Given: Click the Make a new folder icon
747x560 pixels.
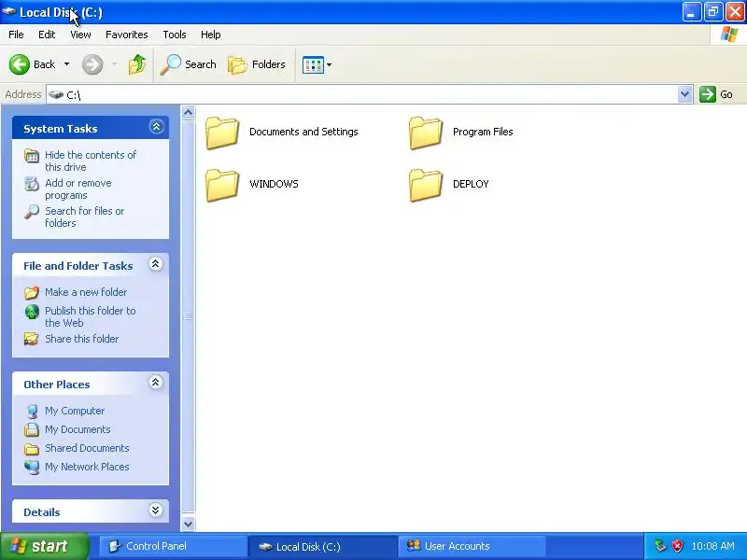Looking at the screenshot, I should click(32, 292).
